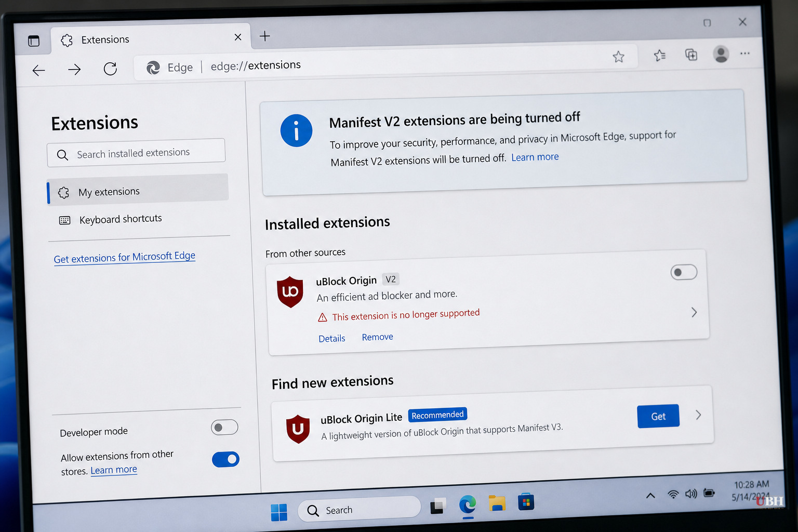This screenshot has width=798, height=532.
Task: Select My extensions in sidebar
Action: click(138, 189)
